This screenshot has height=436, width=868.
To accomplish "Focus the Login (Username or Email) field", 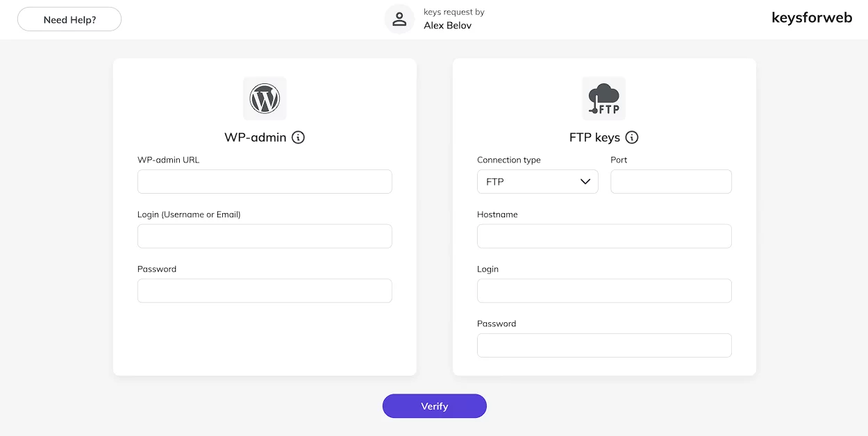I will (x=265, y=236).
